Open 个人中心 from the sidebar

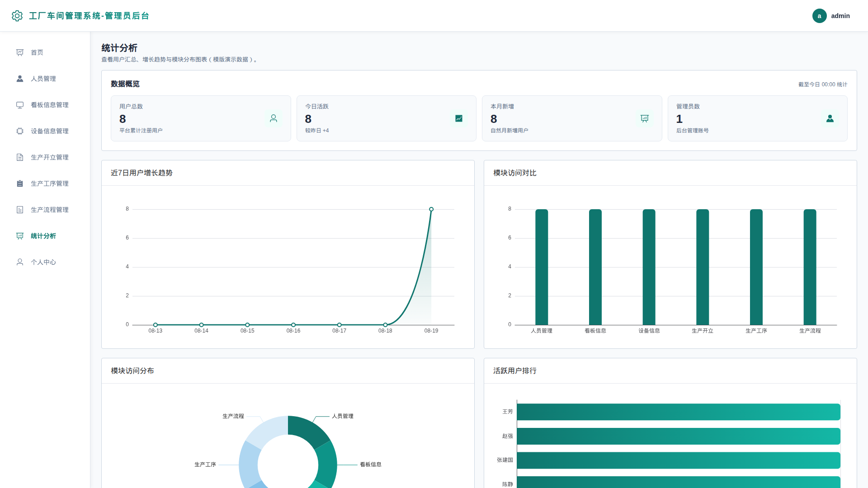(x=45, y=262)
